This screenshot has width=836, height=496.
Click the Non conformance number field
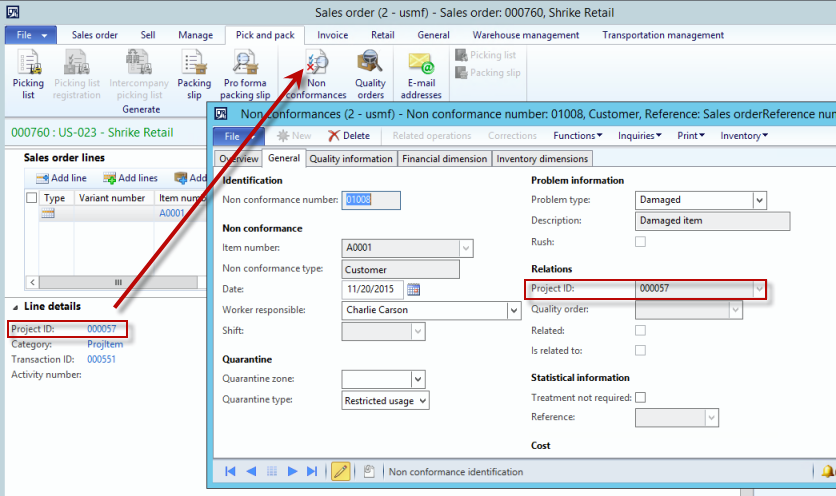(371, 200)
